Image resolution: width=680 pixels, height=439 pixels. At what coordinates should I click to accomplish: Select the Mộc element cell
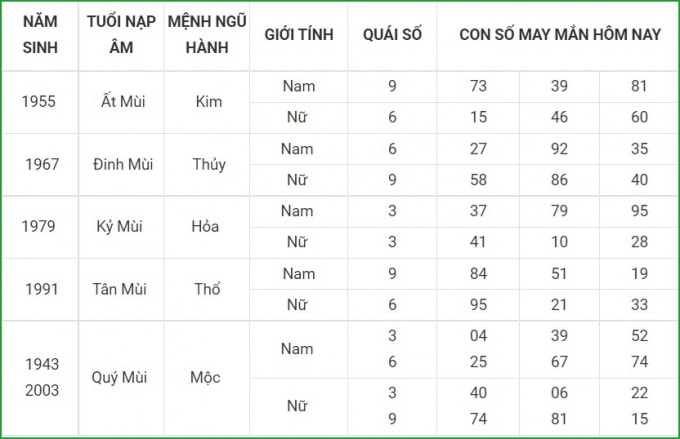205,377
